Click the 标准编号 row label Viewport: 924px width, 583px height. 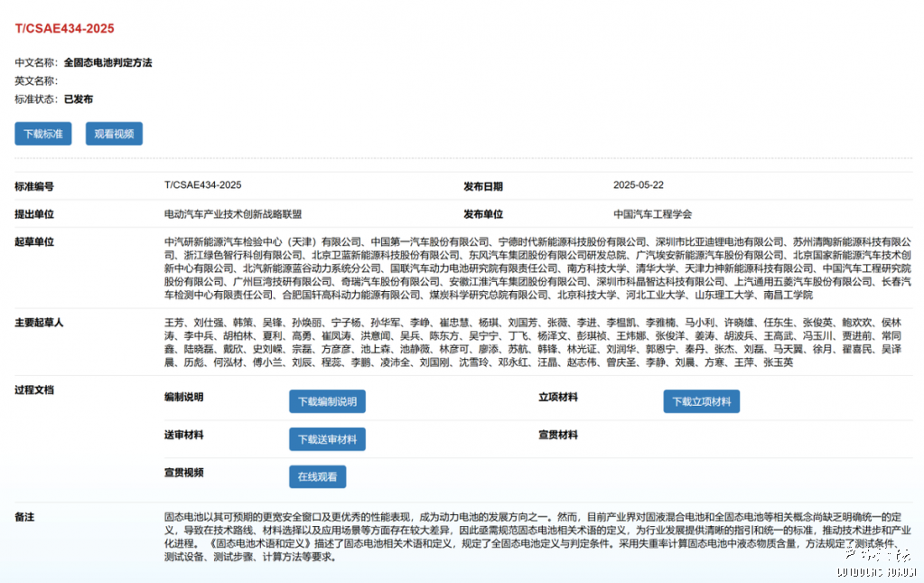(x=34, y=186)
